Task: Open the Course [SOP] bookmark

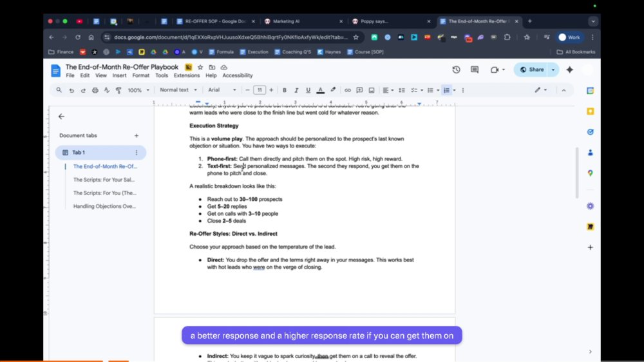Action: (x=365, y=52)
